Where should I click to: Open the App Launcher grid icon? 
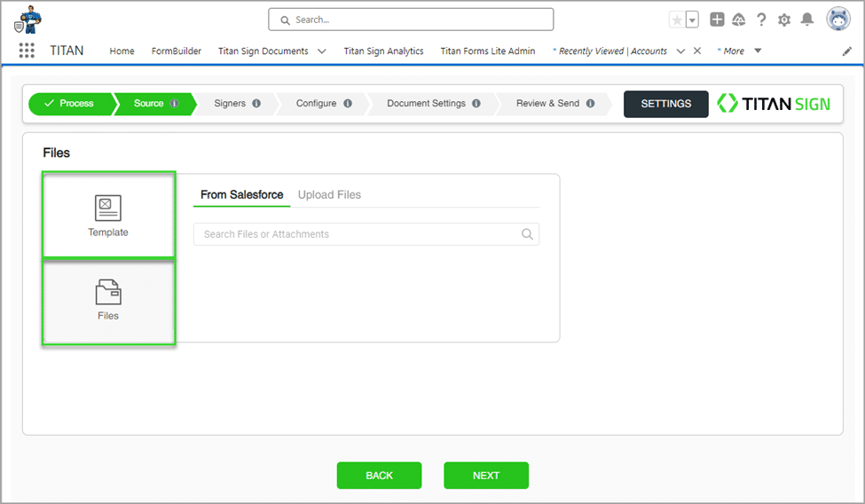27,51
